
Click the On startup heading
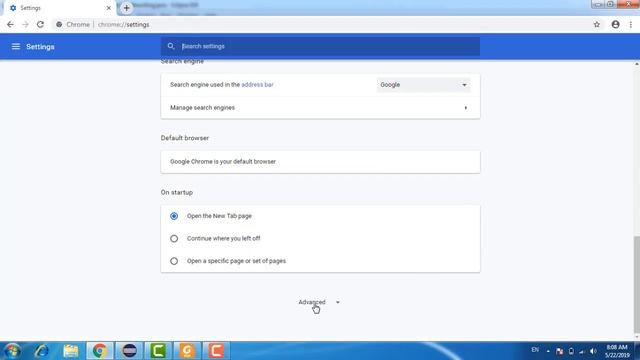(x=177, y=192)
